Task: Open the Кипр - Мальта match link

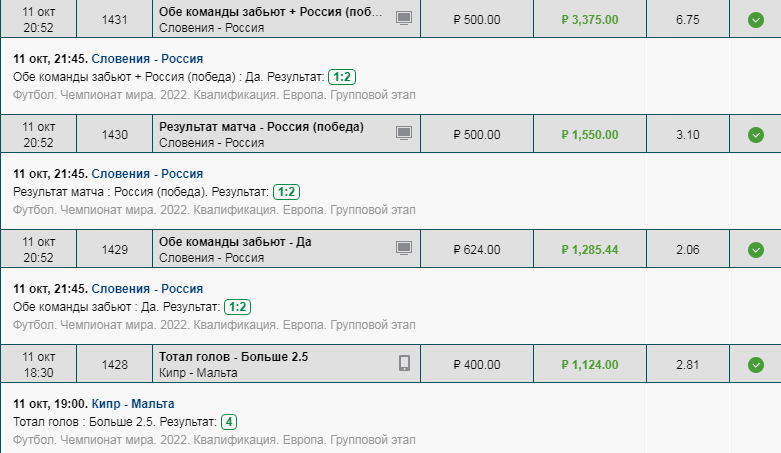Action: (133, 404)
